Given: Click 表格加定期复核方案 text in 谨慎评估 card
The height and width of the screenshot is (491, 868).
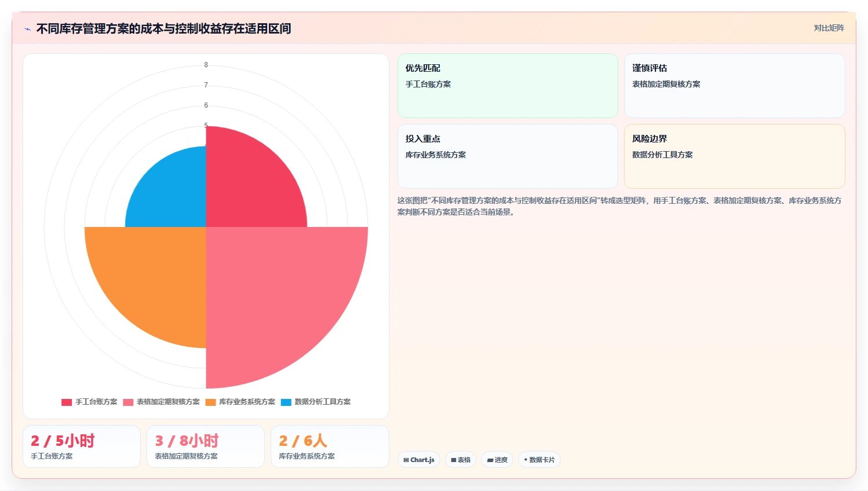Looking at the screenshot, I should (666, 85).
